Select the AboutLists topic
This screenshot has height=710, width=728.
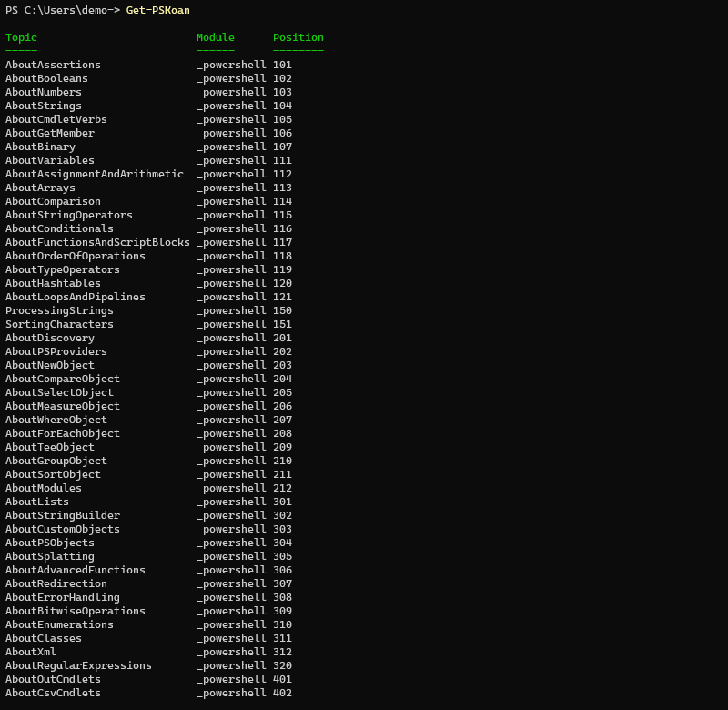pyautogui.click(x=37, y=502)
